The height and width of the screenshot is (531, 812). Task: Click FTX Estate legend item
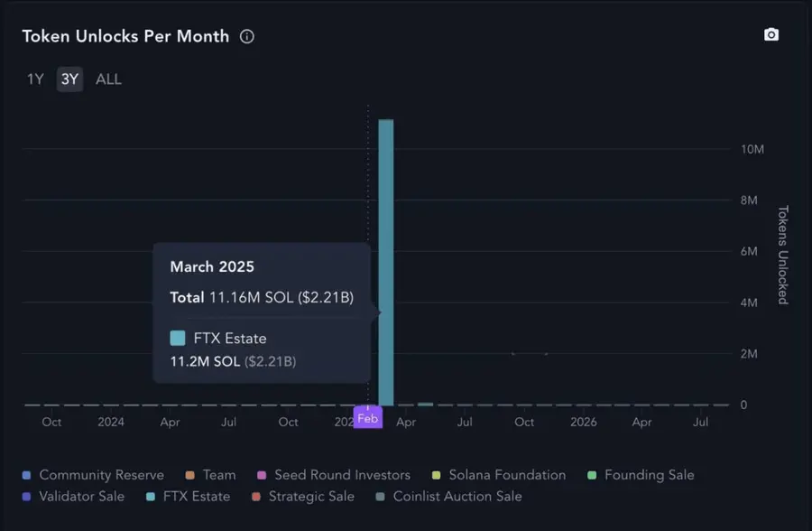coord(196,497)
